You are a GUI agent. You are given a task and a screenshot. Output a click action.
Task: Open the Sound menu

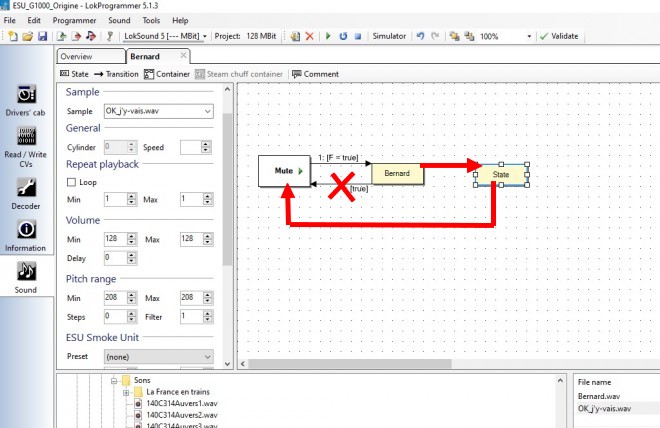coord(119,21)
